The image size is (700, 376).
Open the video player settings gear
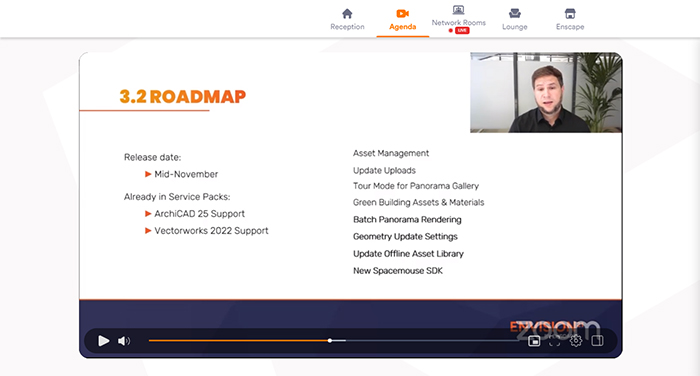[x=576, y=341]
